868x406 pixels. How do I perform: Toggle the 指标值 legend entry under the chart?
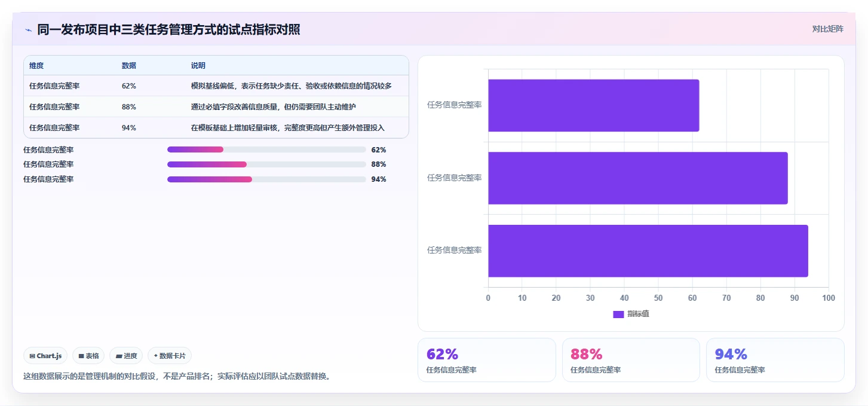coord(631,314)
